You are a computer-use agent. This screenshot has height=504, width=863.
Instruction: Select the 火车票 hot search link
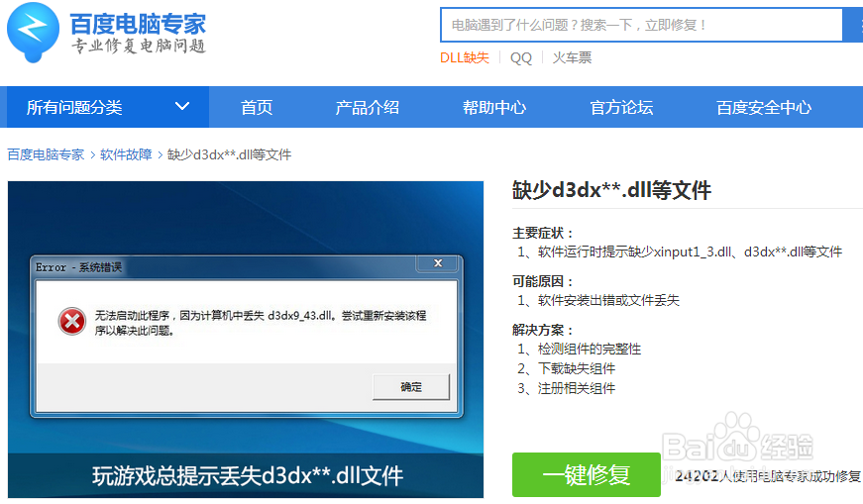click(x=572, y=57)
